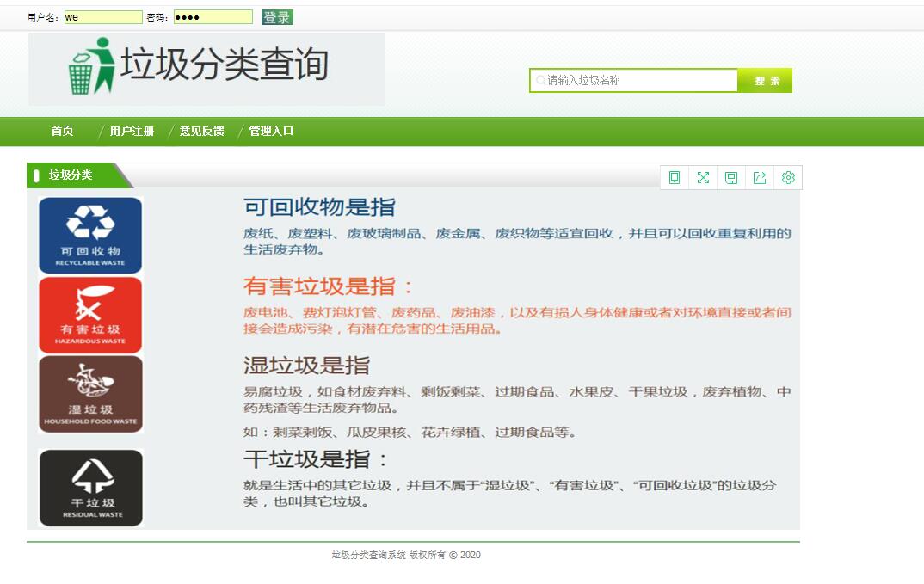Open the 用户注册 menu item
Screen dimensions: 924x584
[132, 131]
